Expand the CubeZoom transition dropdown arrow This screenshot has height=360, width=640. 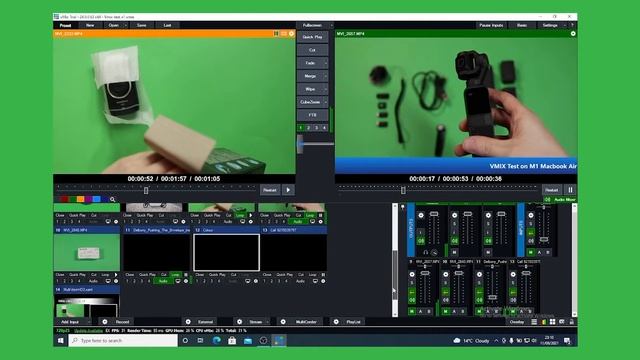326,102
